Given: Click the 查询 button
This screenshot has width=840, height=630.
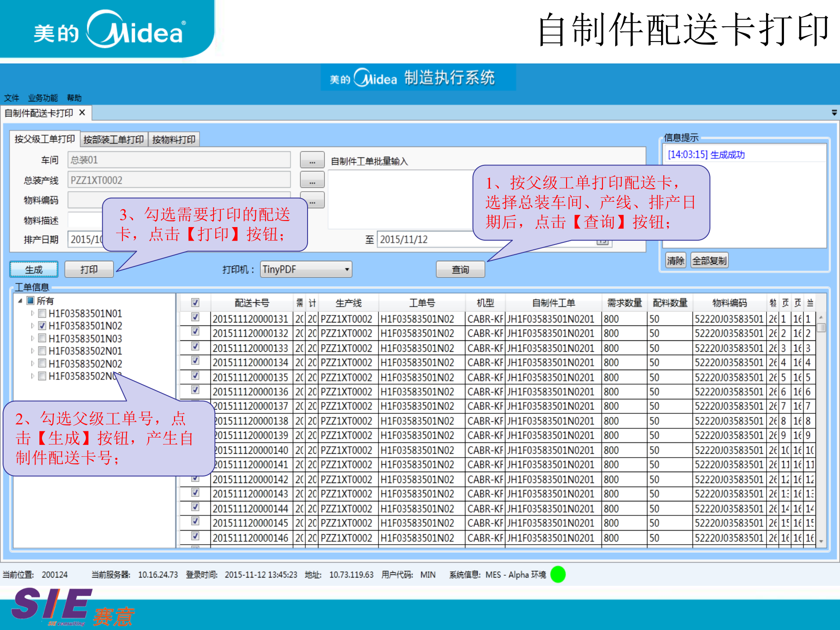Looking at the screenshot, I should click(x=460, y=269).
